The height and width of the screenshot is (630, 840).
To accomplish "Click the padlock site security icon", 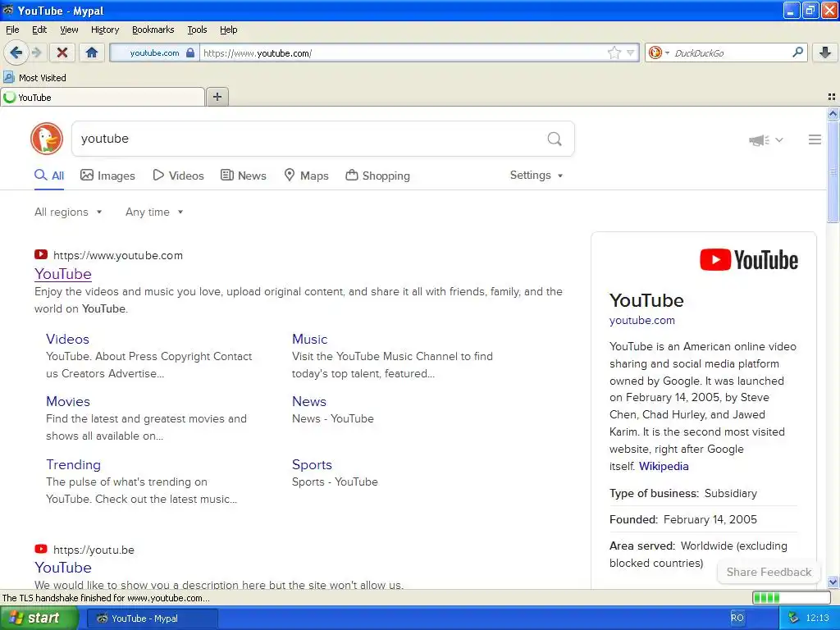I will pos(190,52).
